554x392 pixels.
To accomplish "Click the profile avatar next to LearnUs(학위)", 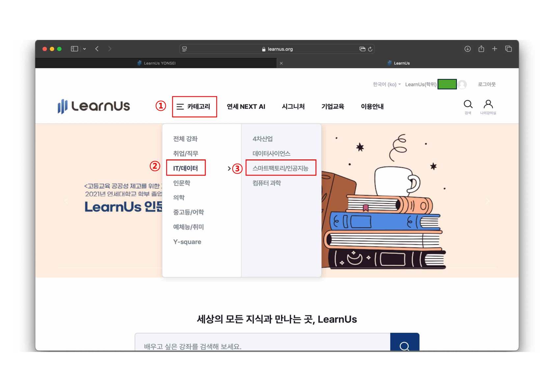I will tap(462, 84).
